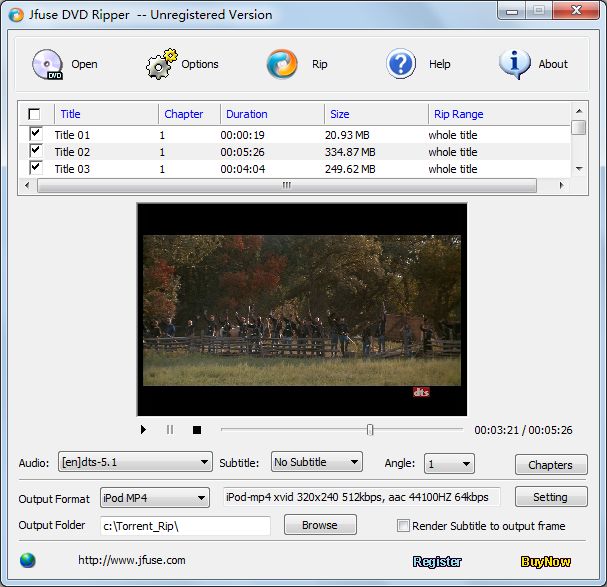Click Title 03's whole title rip range

(x=453, y=169)
